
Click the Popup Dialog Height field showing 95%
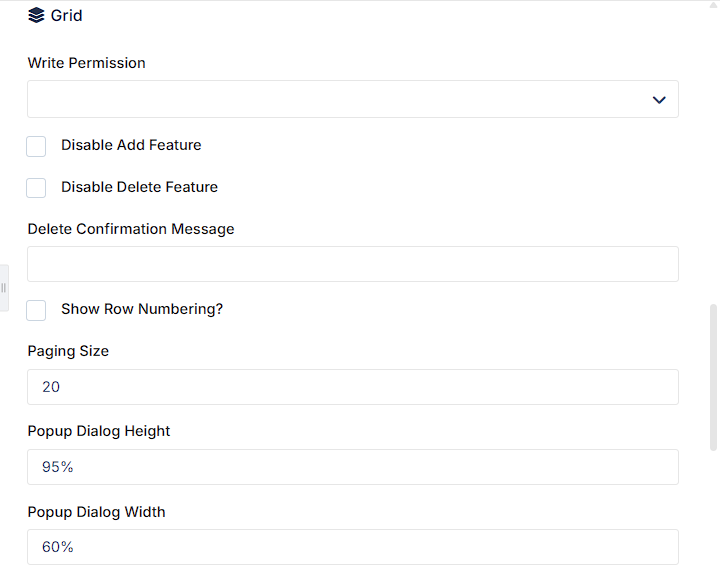pos(353,467)
